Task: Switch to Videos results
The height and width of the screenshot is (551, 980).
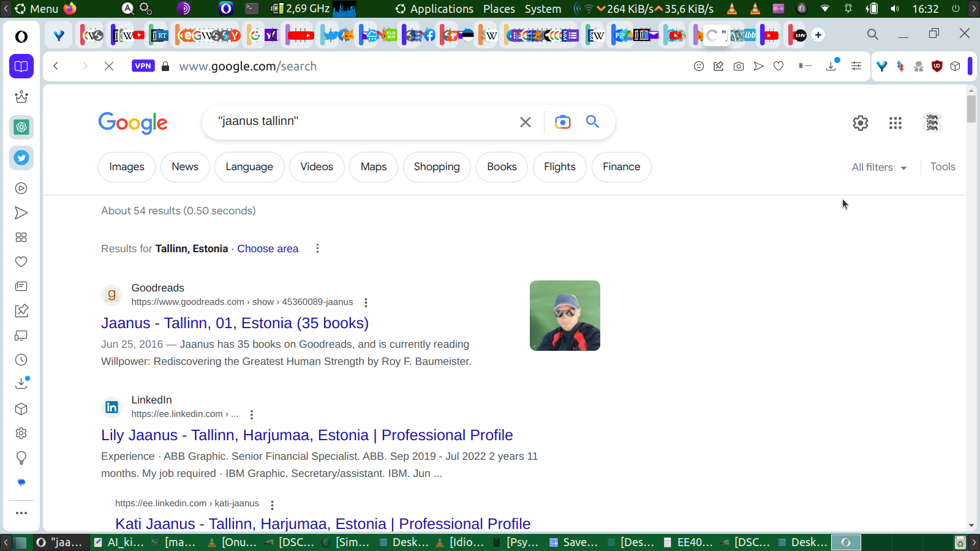Action: (x=317, y=167)
